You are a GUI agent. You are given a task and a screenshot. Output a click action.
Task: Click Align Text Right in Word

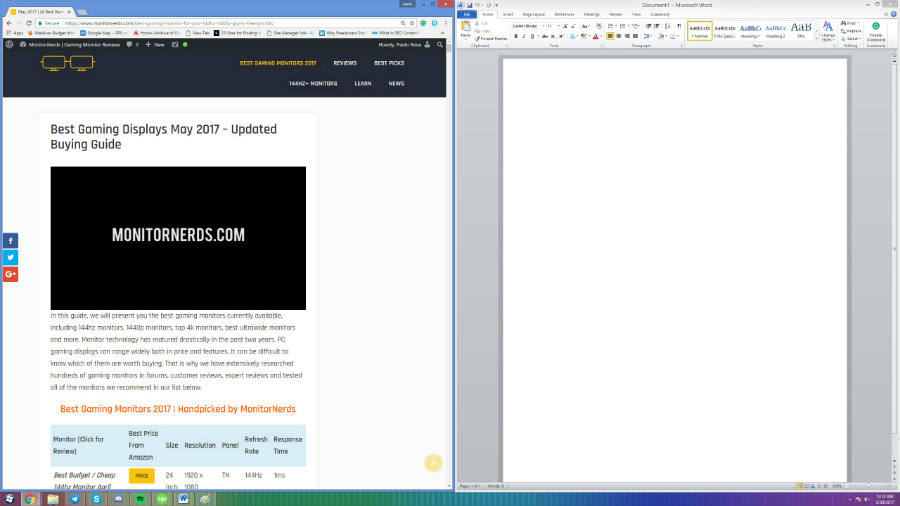627,36
